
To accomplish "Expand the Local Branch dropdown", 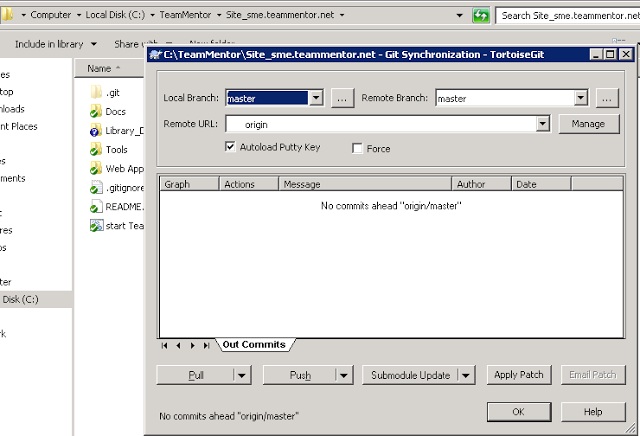I will click(x=315, y=98).
